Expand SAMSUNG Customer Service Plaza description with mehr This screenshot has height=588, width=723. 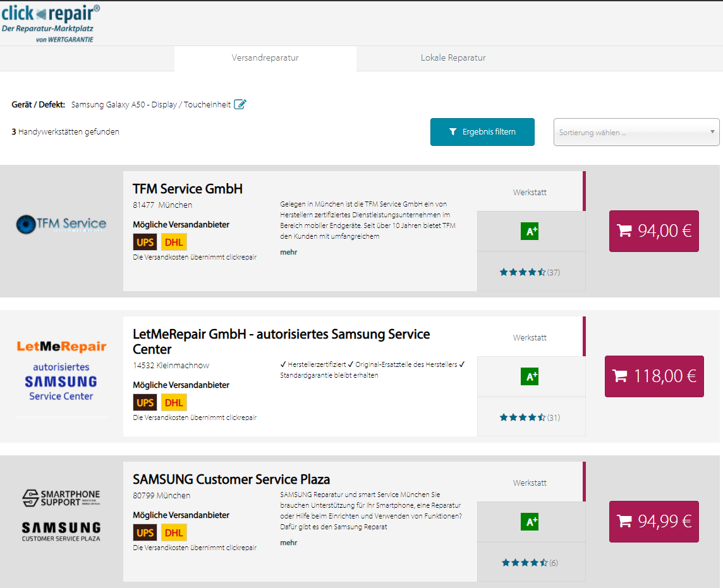[x=289, y=543]
